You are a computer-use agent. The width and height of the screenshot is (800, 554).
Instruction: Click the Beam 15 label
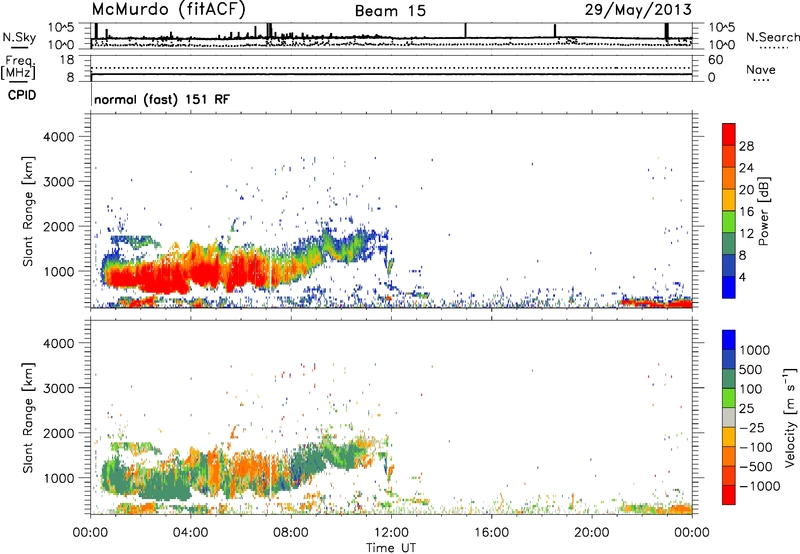click(x=390, y=11)
